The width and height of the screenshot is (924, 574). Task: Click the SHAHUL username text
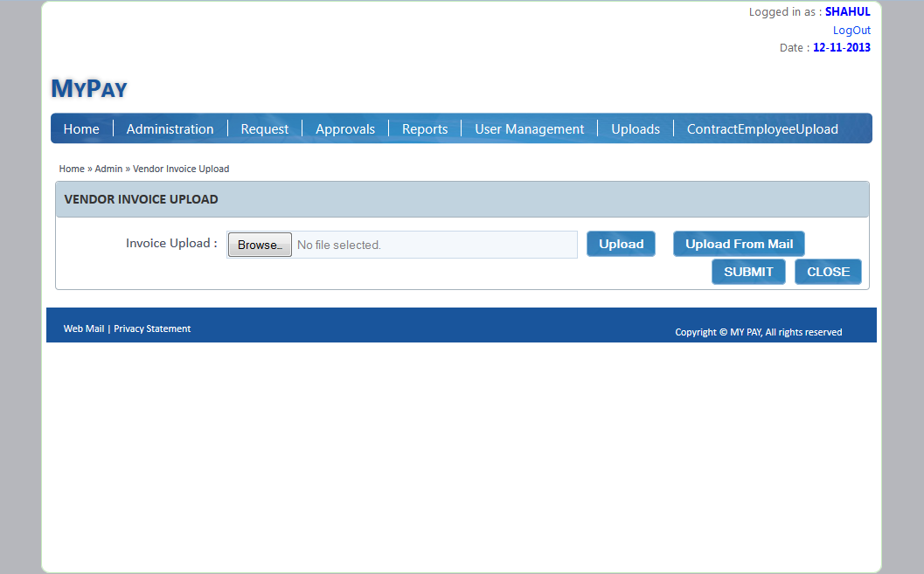click(x=847, y=11)
